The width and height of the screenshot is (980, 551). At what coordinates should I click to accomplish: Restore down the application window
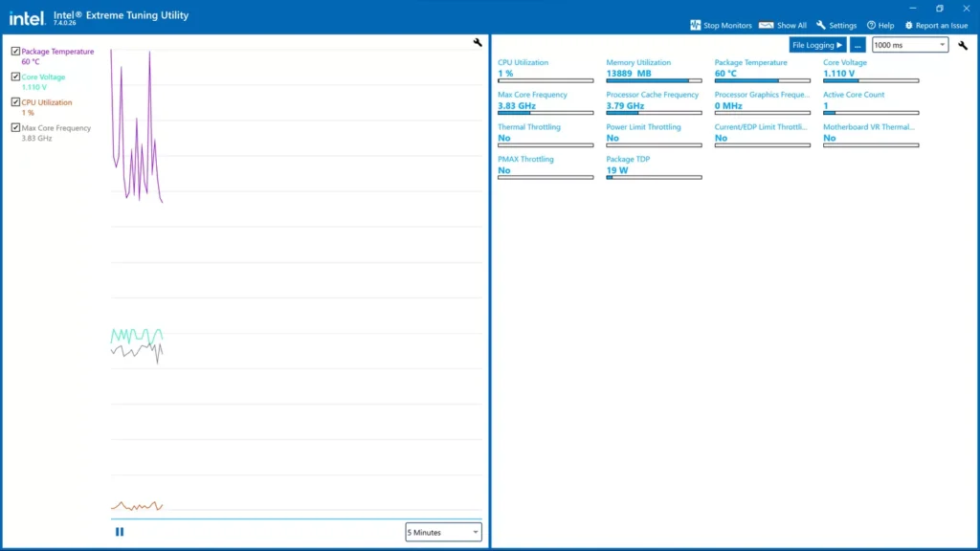[940, 8]
